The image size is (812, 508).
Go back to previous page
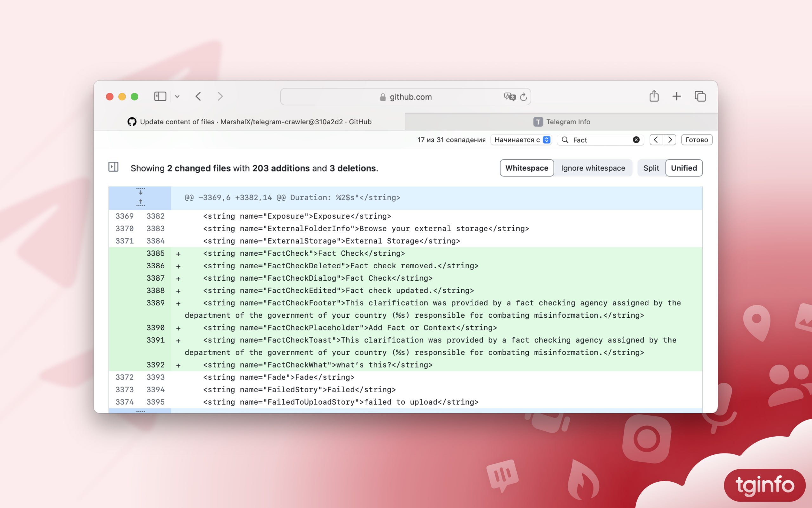pyautogui.click(x=198, y=96)
